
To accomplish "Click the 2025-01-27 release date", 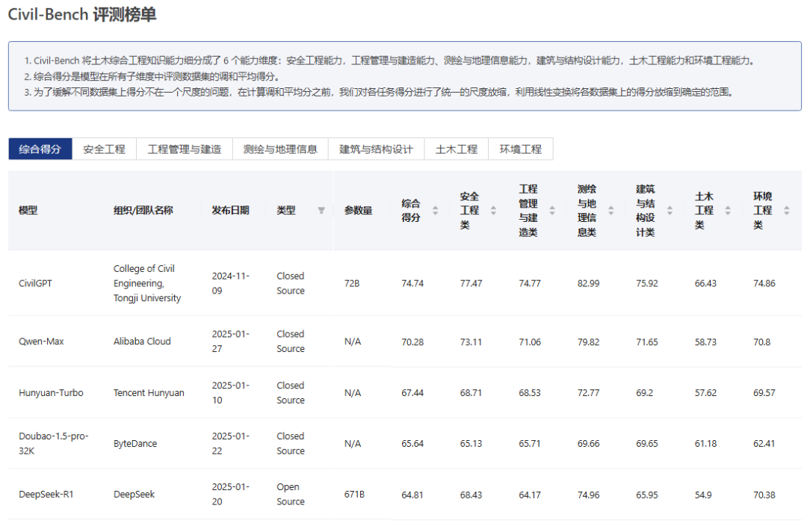I will pos(231,341).
